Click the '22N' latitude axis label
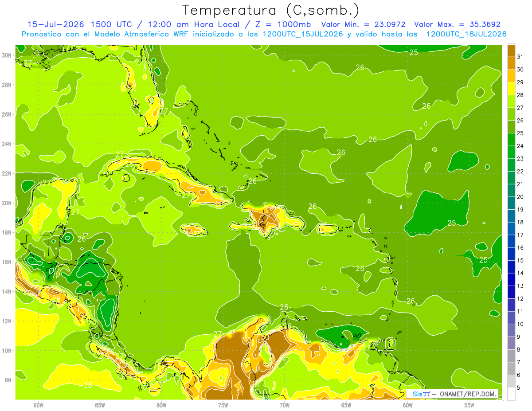 (x=8, y=173)
